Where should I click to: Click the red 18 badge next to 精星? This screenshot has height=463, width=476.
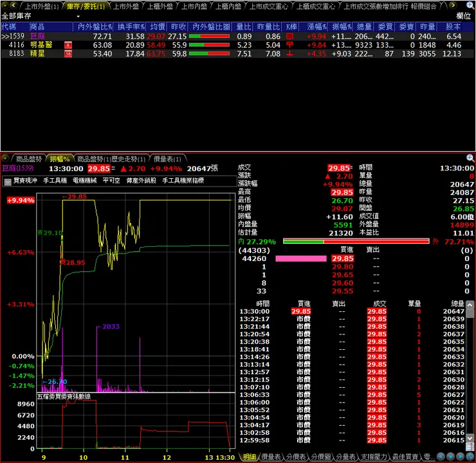pyautogui.click(x=68, y=54)
